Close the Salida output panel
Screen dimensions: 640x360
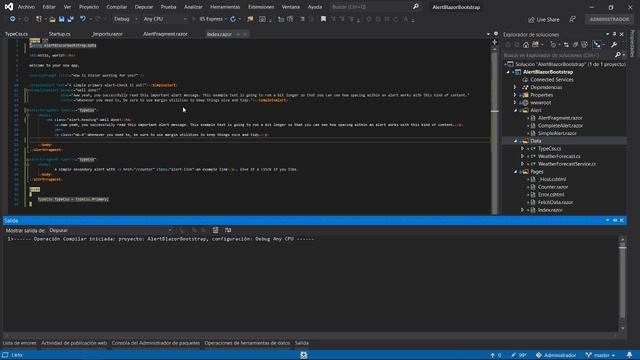click(x=622, y=220)
